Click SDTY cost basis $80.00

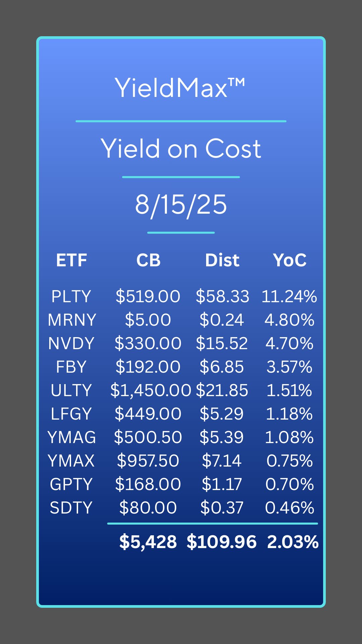pos(148,508)
